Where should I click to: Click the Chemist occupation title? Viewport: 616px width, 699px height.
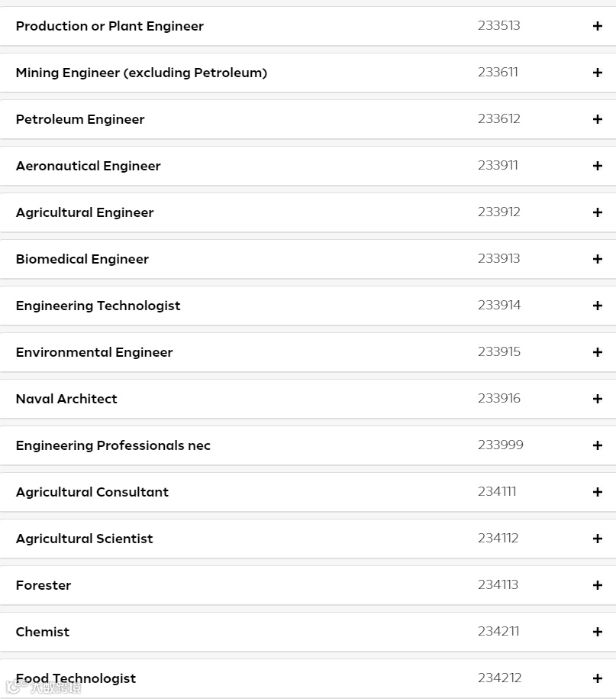click(x=43, y=632)
